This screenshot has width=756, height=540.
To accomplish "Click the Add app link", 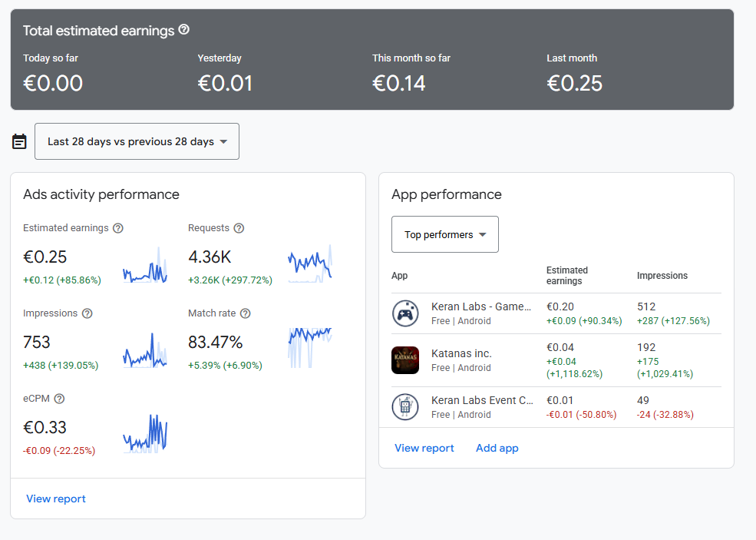I will click(x=497, y=448).
